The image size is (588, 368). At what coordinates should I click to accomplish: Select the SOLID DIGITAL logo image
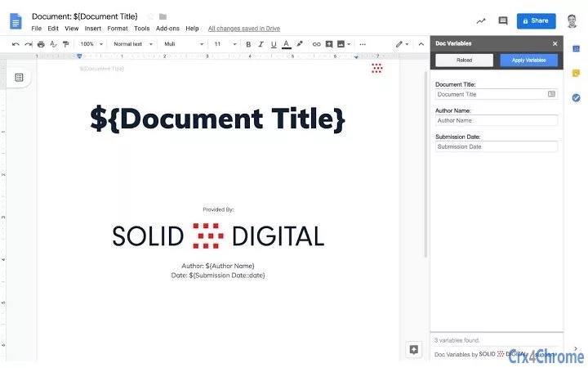click(x=218, y=236)
